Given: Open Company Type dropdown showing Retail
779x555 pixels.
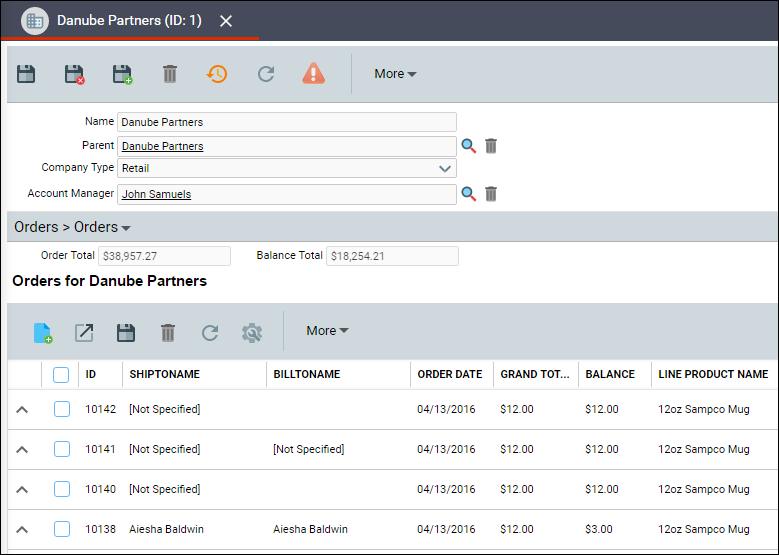Looking at the screenshot, I should [x=287, y=168].
